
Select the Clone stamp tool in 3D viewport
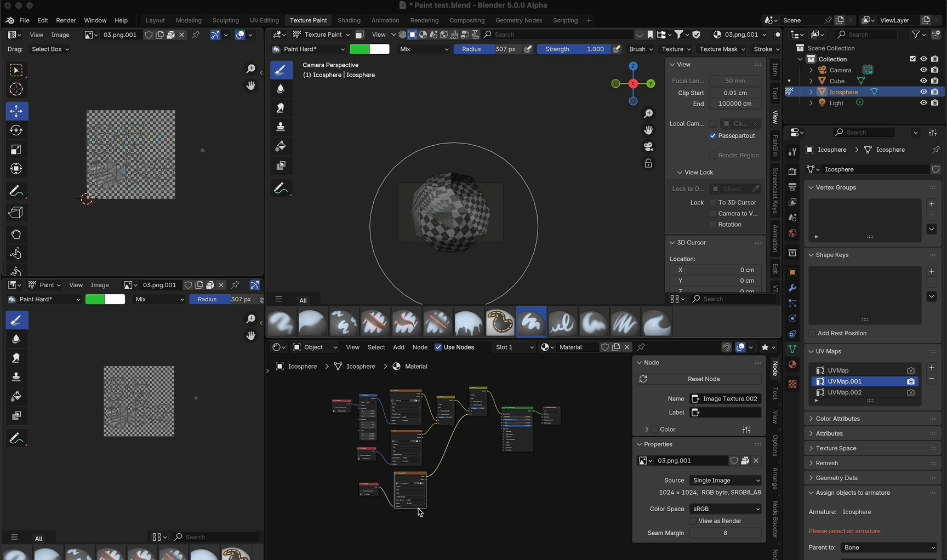281,127
